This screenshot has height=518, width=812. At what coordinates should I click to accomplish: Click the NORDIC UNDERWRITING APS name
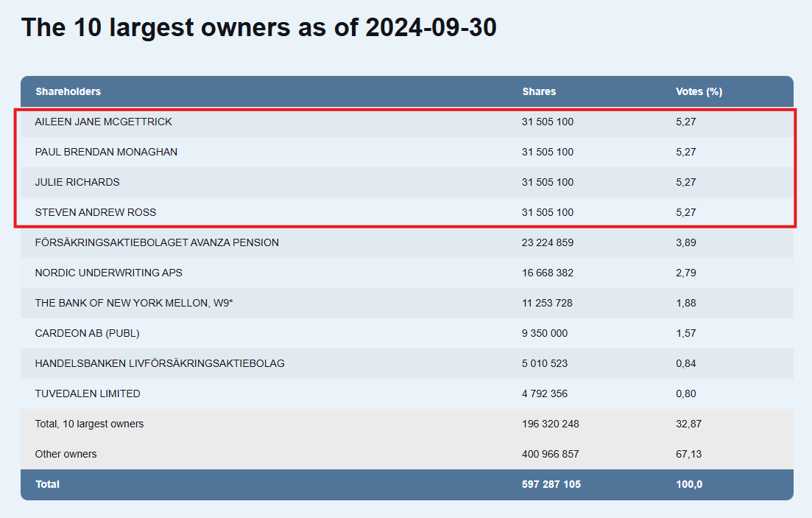click(108, 273)
